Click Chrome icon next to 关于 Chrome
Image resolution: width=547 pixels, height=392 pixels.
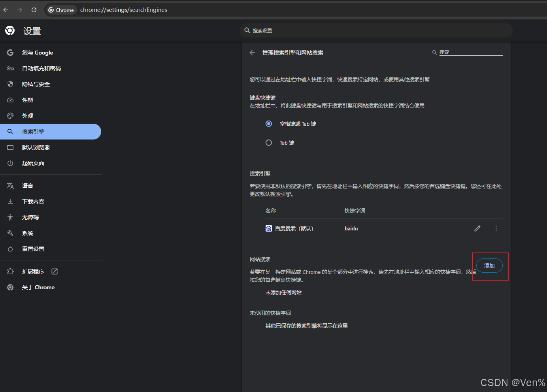click(10, 287)
